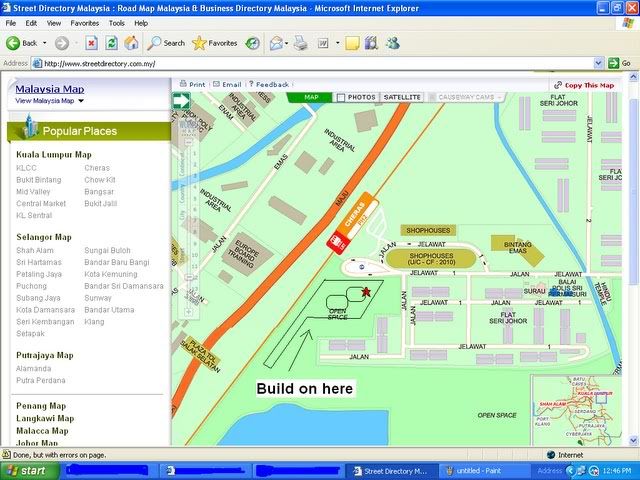Open the Messenger people toolbar icon

click(x=393, y=43)
